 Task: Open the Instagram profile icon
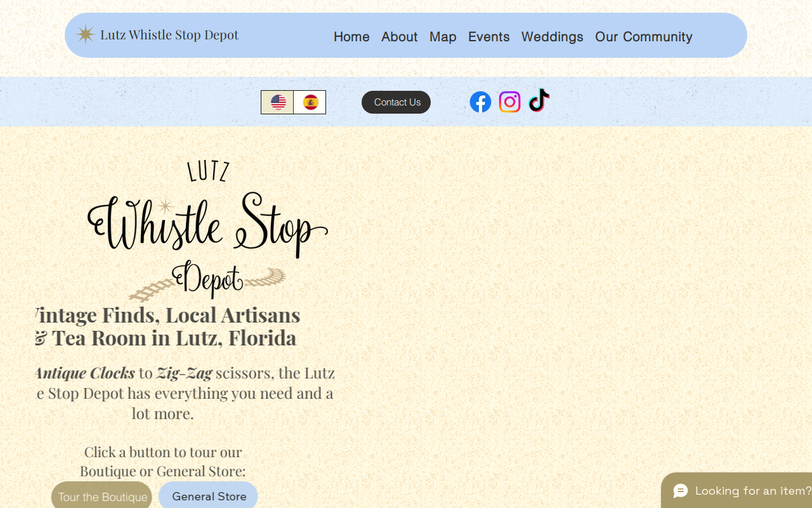509,102
